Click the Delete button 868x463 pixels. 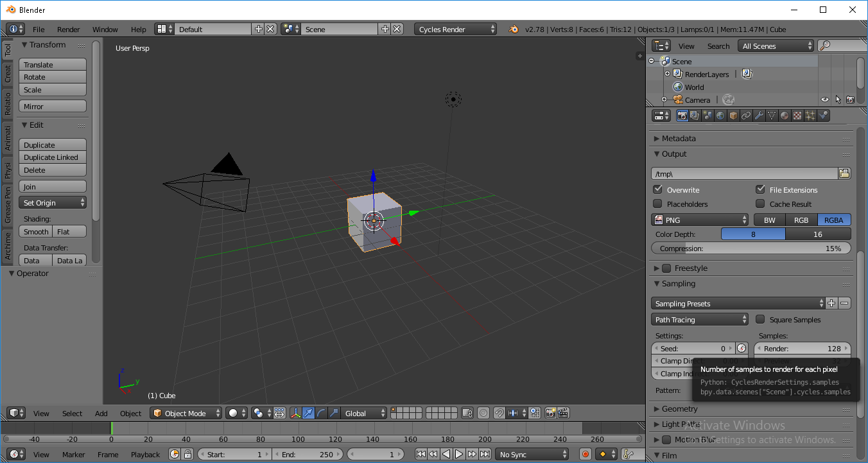(53, 170)
